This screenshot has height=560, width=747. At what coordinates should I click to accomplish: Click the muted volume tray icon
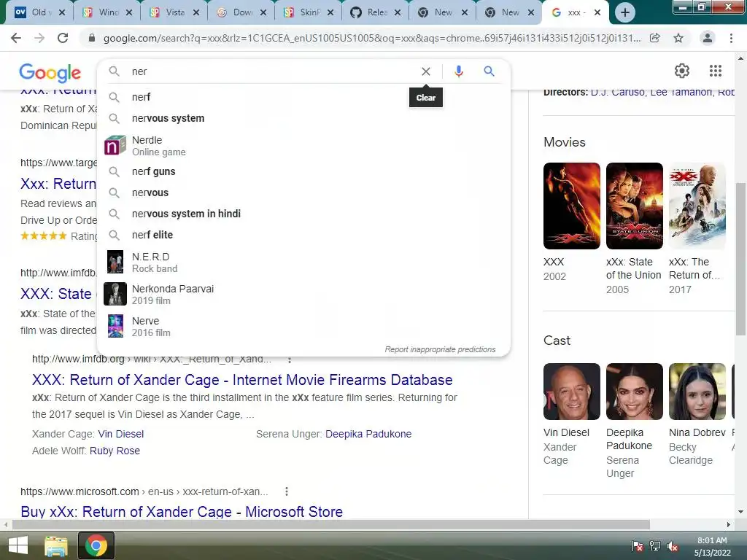pyautogui.click(x=673, y=547)
